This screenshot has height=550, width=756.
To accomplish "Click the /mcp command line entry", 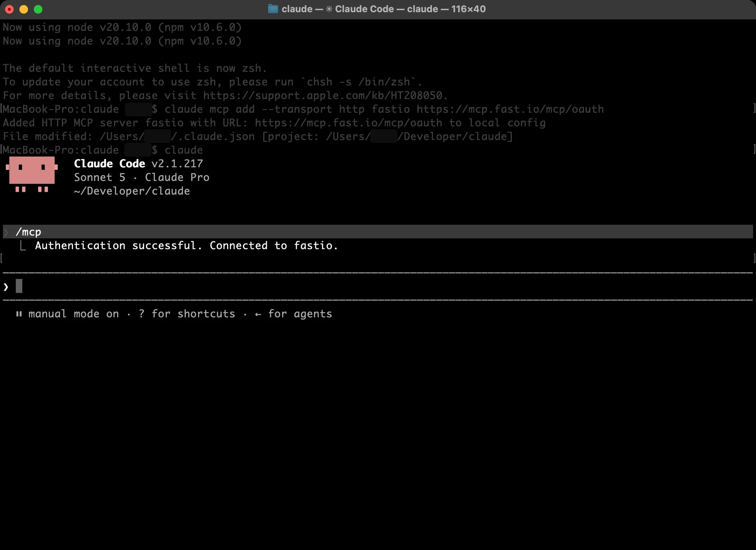I will pyautogui.click(x=378, y=232).
